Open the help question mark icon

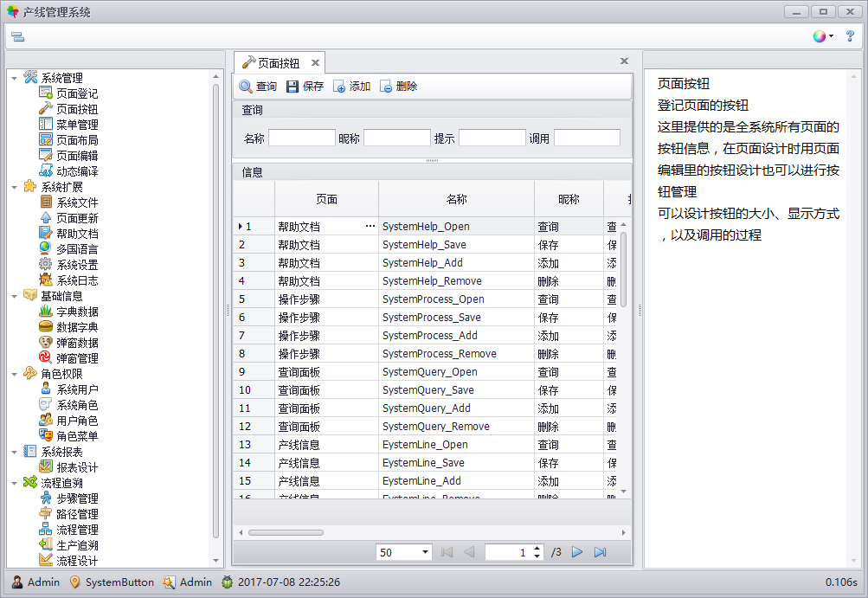[850, 36]
